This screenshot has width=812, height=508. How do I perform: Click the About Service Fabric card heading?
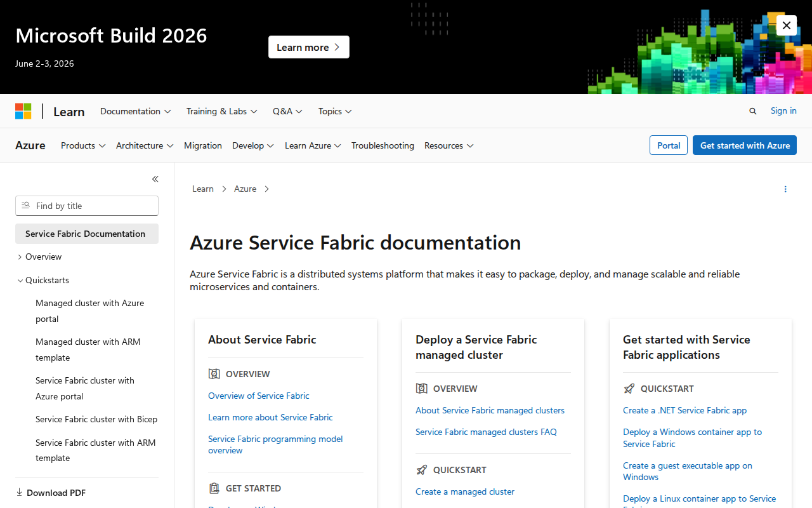pyautogui.click(x=262, y=340)
